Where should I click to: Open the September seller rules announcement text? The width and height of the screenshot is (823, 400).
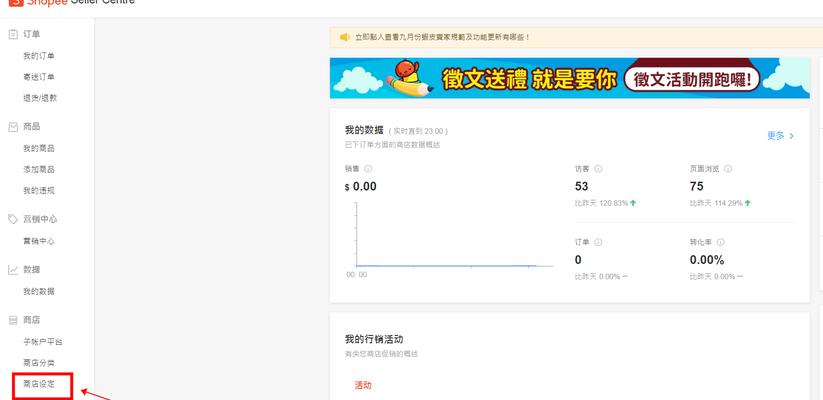click(442, 37)
